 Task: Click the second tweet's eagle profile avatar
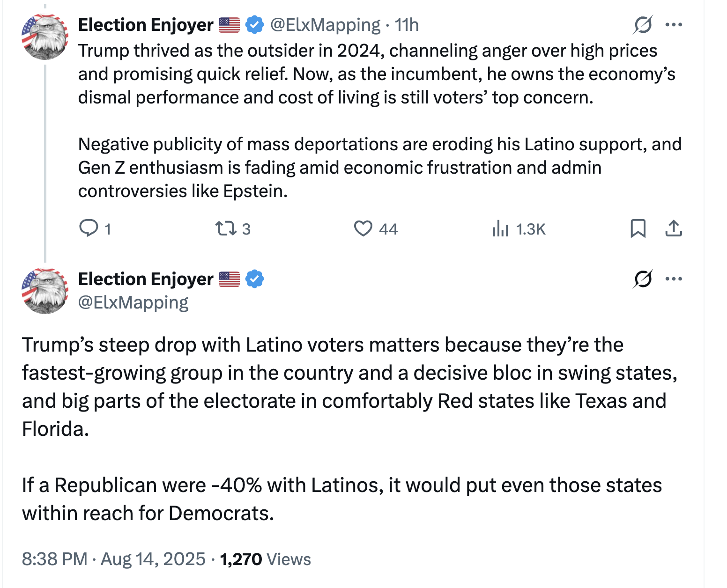pos(45,291)
